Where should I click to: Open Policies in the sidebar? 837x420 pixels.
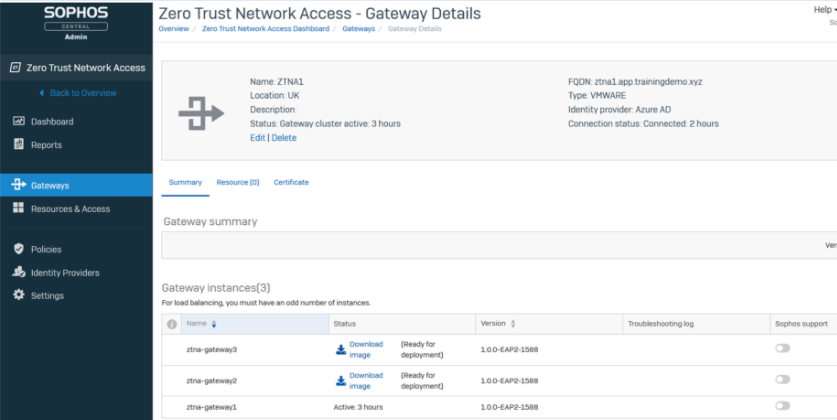click(x=46, y=250)
